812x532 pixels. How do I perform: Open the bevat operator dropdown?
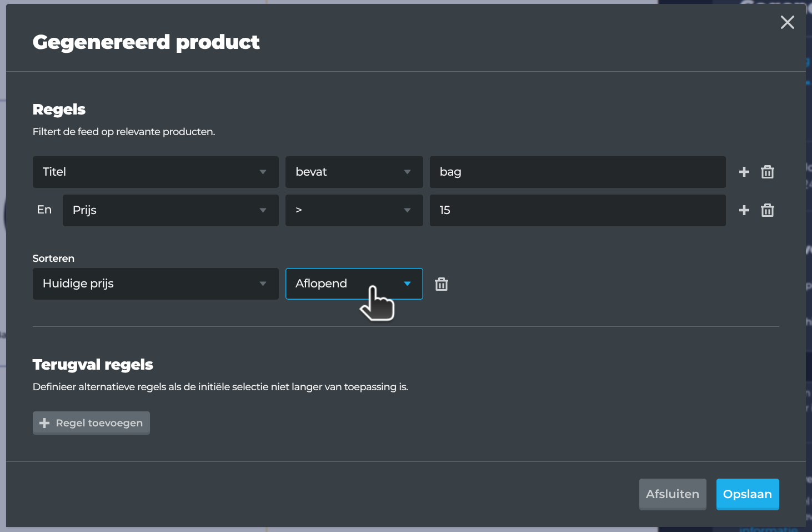354,172
